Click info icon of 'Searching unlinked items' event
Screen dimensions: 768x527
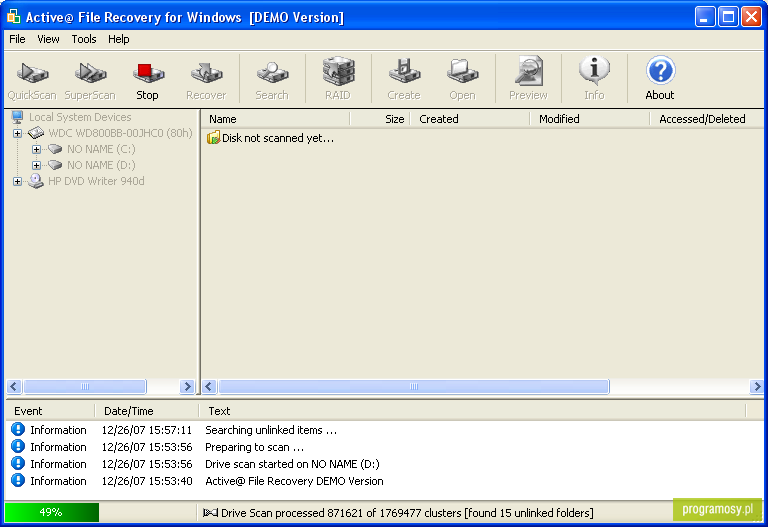pos(18,430)
